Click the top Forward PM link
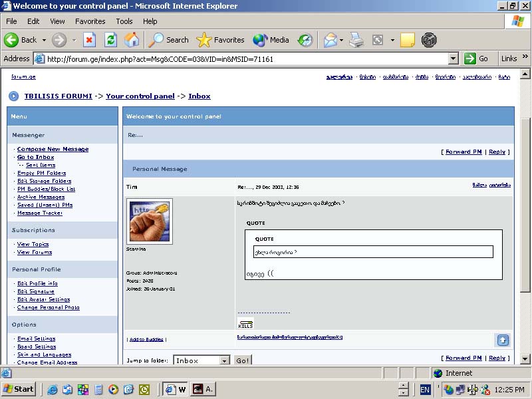This screenshot has height=399, width=532. [464, 152]
